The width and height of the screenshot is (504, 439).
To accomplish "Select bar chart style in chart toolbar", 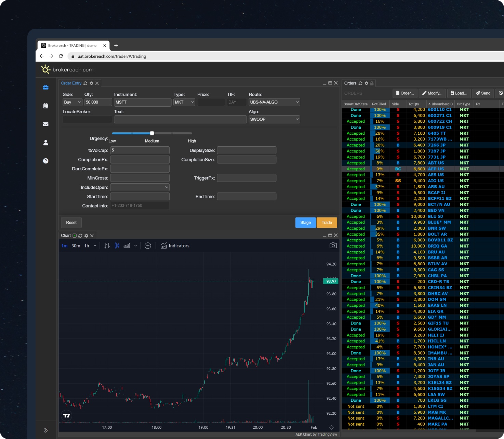I will [x=107, y=246].
